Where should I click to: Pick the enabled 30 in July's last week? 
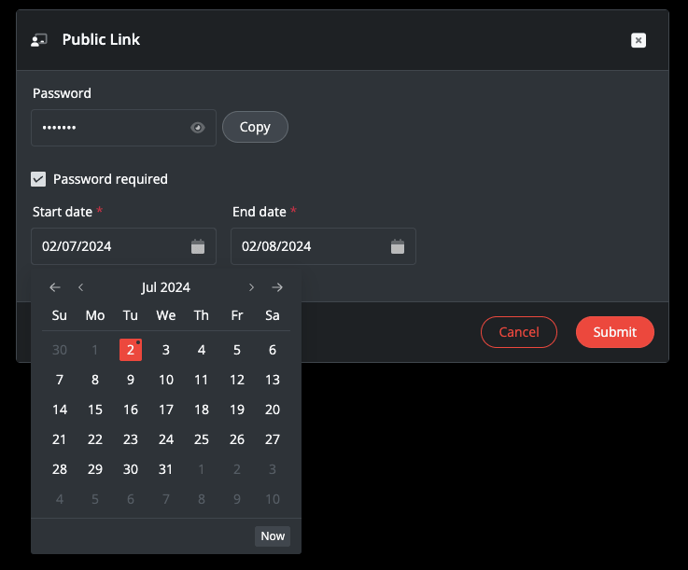pos(130,469)
